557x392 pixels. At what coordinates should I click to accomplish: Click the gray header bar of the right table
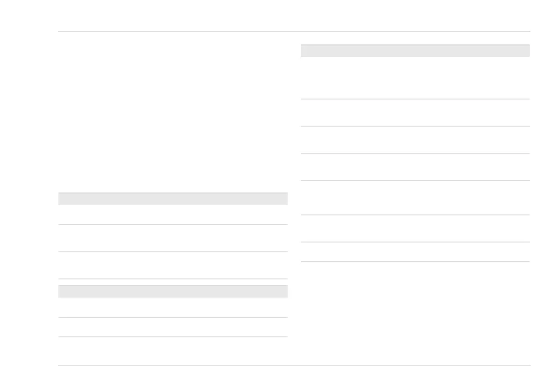(x=415, y=50)
